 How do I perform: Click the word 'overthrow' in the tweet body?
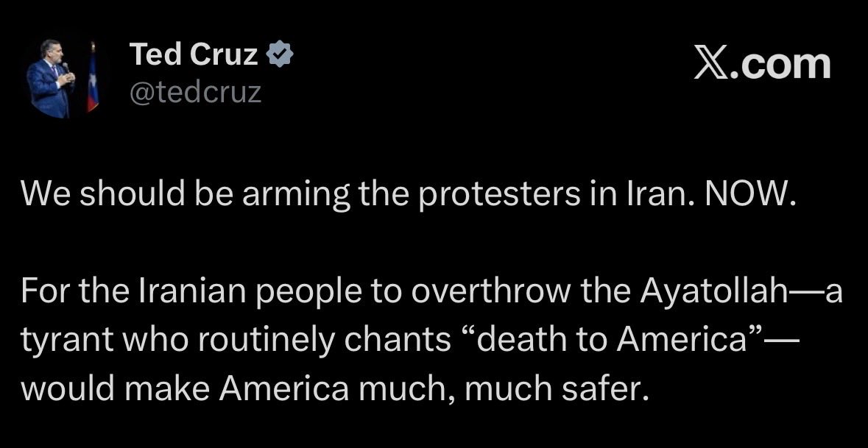(490, 294)
